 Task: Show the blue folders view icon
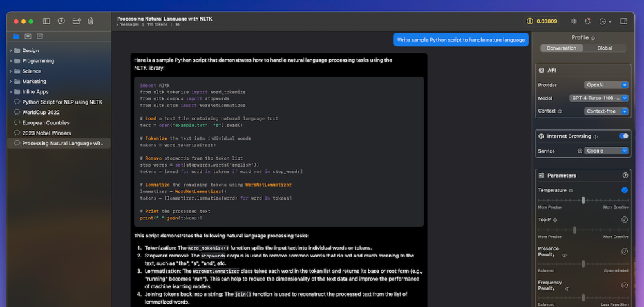[16, 36]
